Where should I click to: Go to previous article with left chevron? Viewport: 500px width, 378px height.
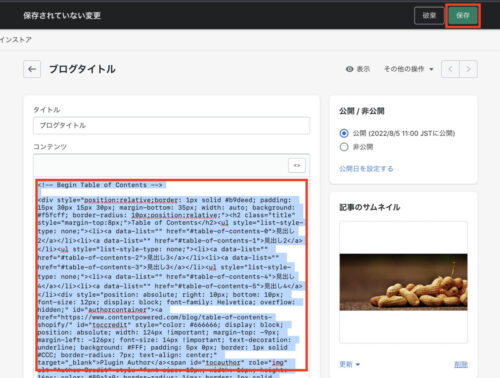tap(450, 69)
